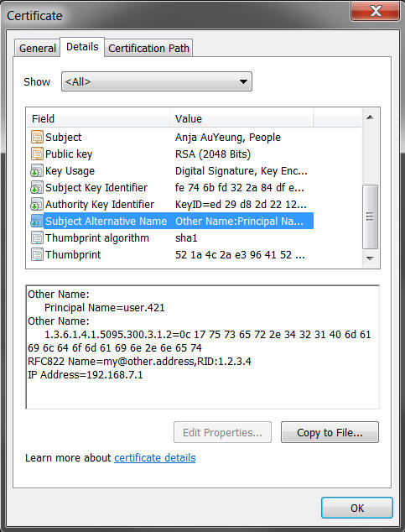This screenshot has width=405, height=532.
Task: Click the Thumbprint algorithm icon
Action: click(37, 237)
